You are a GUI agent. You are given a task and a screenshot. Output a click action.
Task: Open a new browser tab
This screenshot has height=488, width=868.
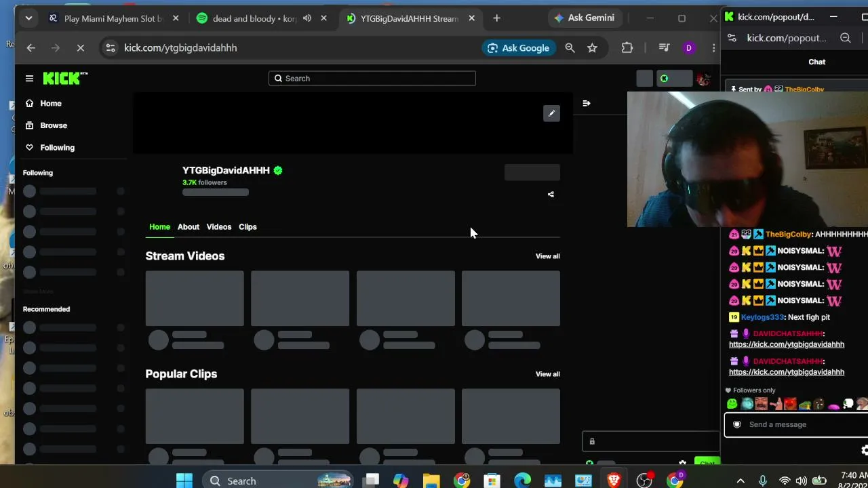point(496,18)
